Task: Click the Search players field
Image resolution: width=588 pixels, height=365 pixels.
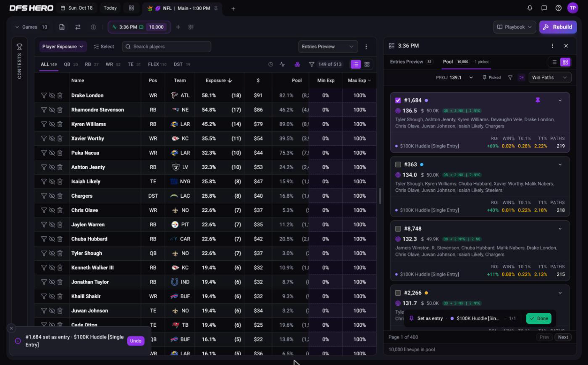Action: 167,47
